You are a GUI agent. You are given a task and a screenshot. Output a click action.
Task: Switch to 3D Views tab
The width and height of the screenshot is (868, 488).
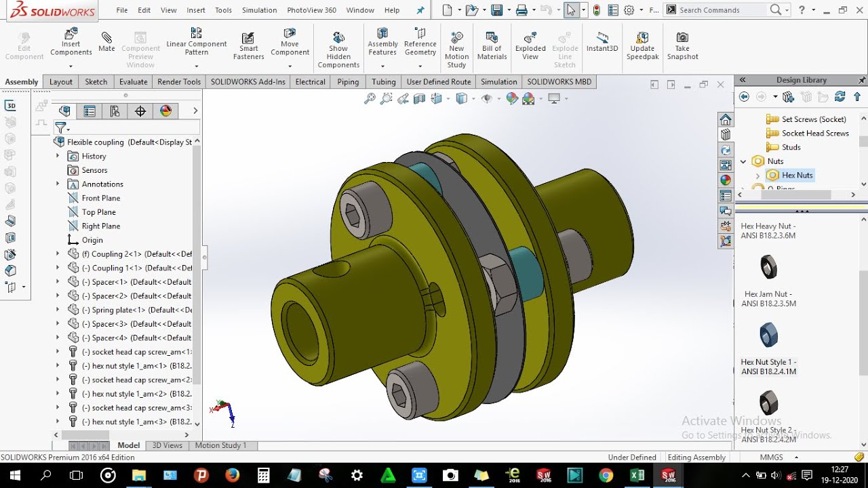coord(167,445)
